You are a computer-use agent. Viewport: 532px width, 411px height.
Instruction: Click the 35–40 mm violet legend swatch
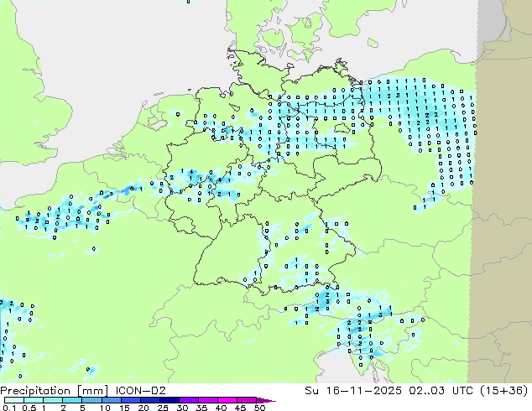click(208, 400)
